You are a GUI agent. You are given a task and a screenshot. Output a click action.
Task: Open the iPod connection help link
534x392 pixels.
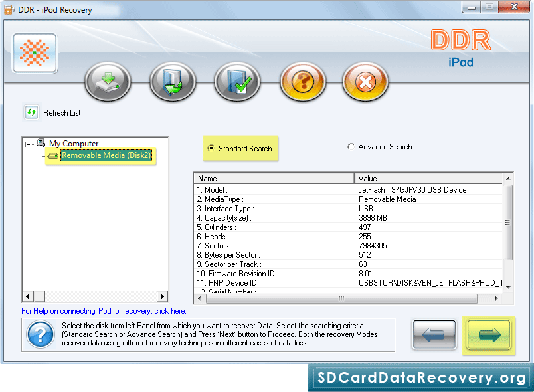(104, 311)
